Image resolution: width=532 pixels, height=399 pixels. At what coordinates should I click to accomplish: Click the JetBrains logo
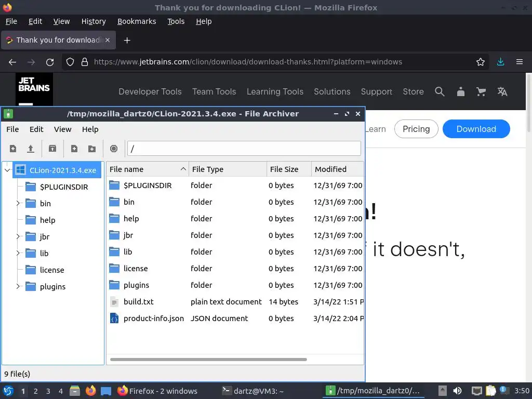pyautogui.click(x=34, y=89)
